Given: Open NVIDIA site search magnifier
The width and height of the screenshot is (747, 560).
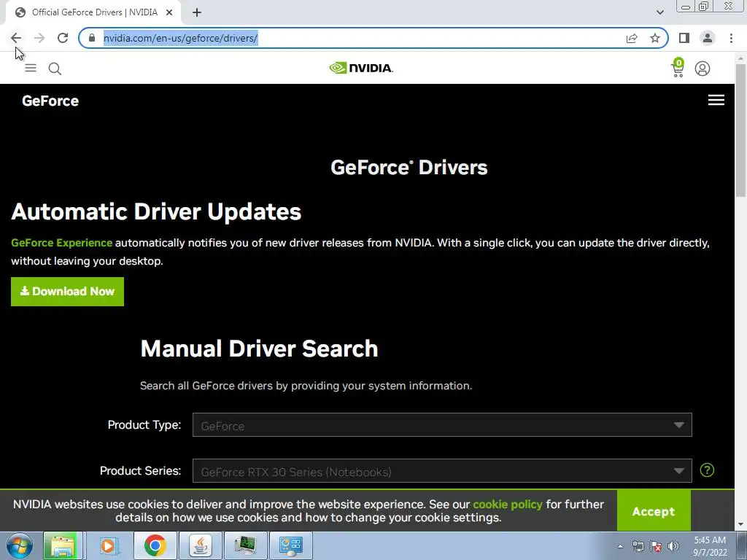Looking at the screenshot, I should 55,69.
